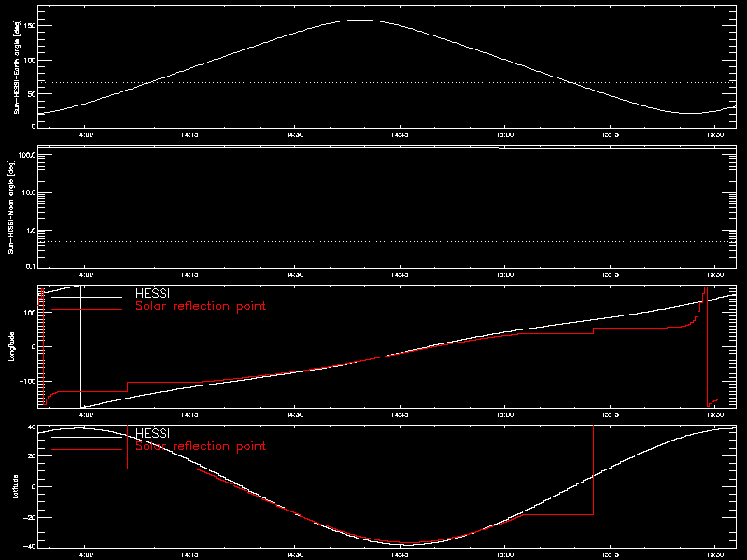
Task: Click '15:00' time label under Latitude plot
Action: click(x=505, y=555)
